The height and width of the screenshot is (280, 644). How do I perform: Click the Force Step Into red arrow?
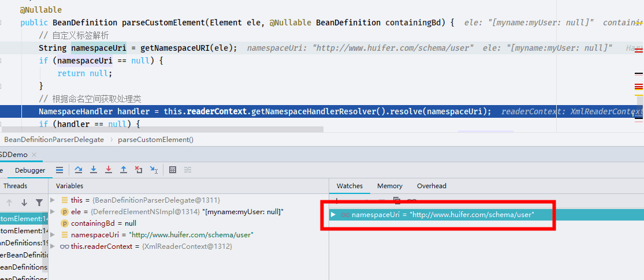pyautogui.click(x=109, y=170)
